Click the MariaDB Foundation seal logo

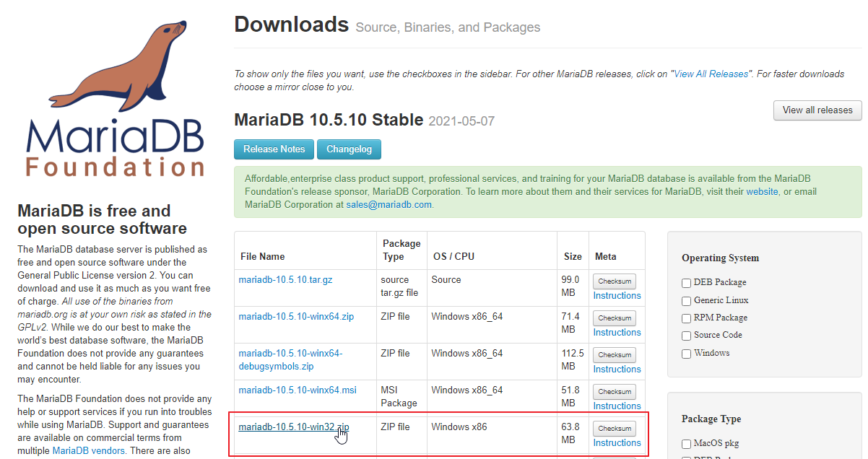click(116, 97)
